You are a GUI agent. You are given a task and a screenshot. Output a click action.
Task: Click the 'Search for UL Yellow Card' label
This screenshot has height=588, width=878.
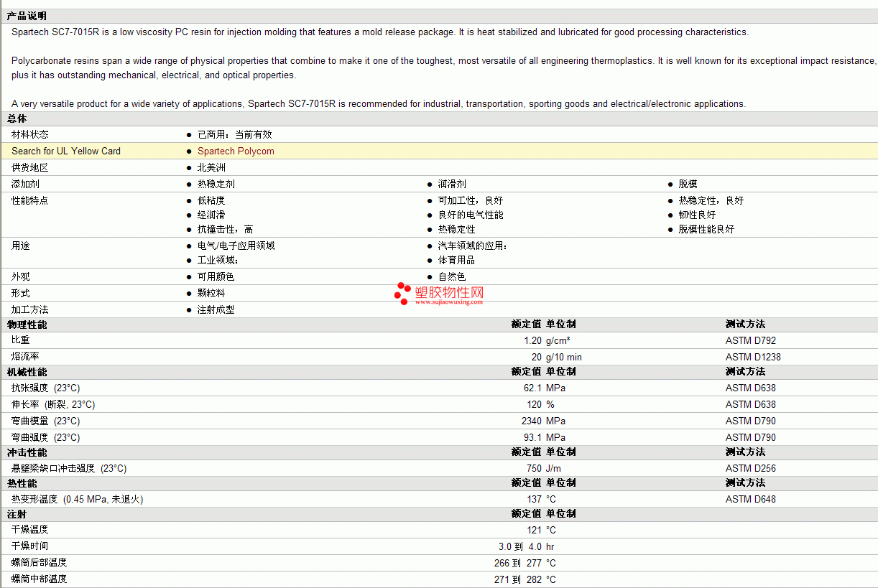[66, 151]
